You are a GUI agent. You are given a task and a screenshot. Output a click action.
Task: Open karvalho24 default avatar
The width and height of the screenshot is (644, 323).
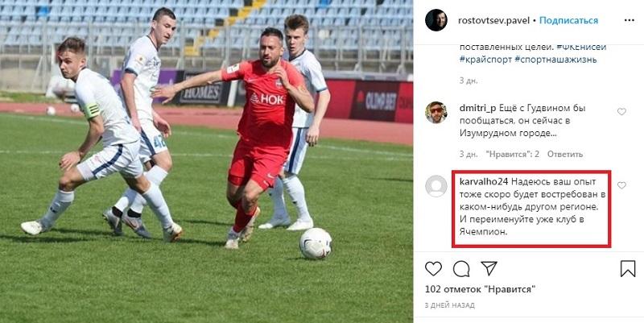click(x=436, y=186)
